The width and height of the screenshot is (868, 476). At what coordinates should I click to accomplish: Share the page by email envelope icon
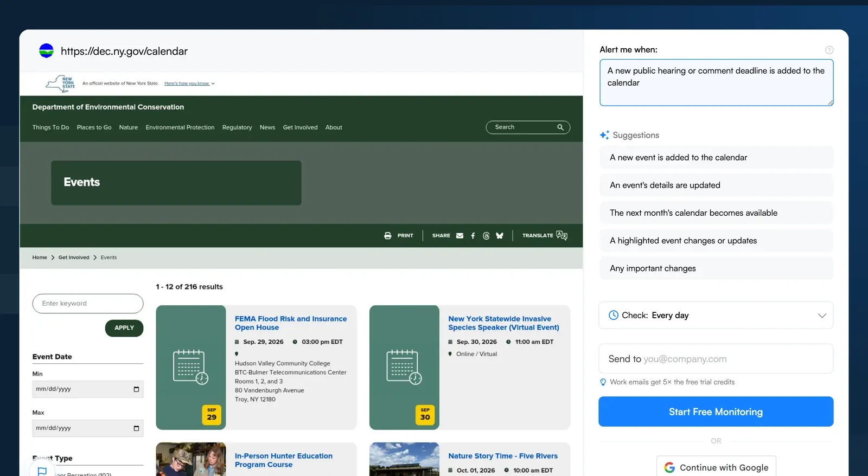(x=459, y=236)
